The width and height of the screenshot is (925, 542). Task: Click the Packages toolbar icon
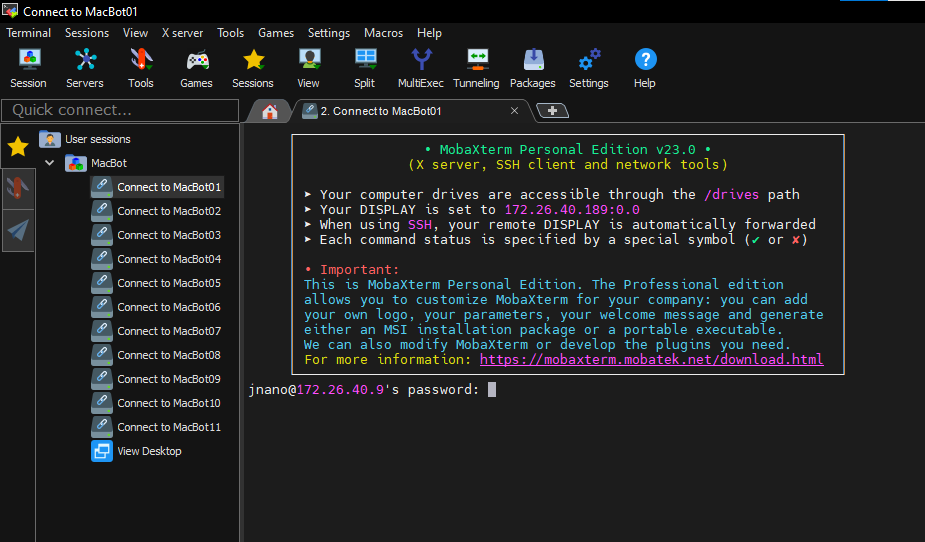point(532,60)
